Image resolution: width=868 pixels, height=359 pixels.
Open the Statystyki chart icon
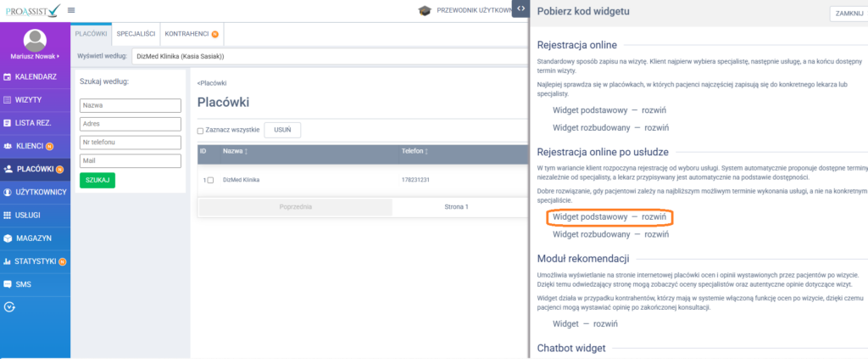[x=8, y=261]
